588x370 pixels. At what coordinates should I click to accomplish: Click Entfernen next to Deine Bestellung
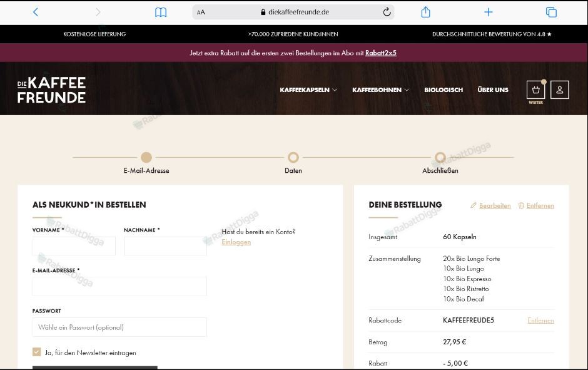(540, 205)
